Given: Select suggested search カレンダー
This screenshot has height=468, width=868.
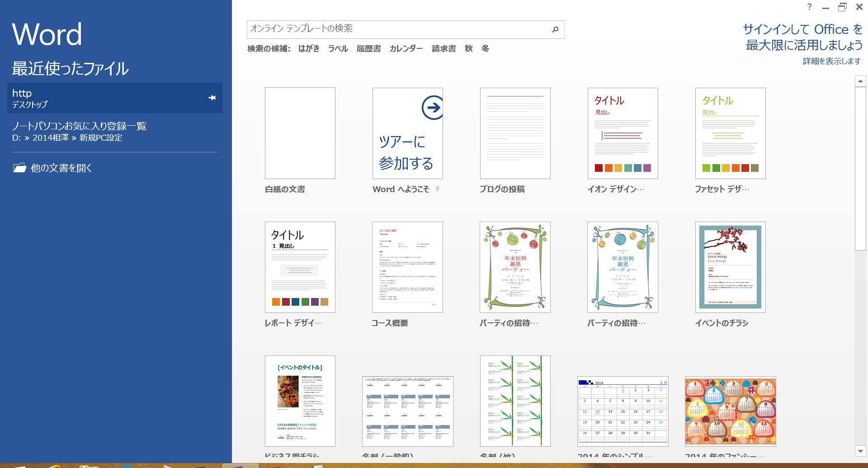Looking at the screenshot, I should tap(406, 48).
